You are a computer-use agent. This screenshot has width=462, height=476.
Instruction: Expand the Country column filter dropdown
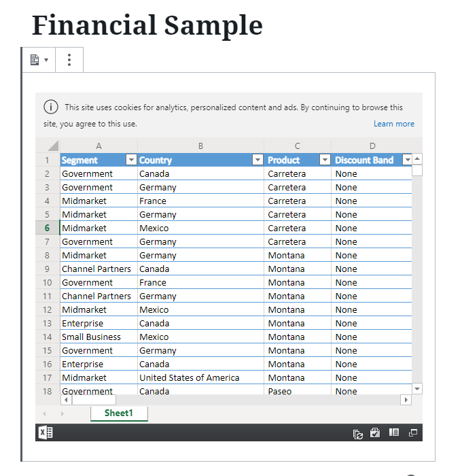(257, 159)
